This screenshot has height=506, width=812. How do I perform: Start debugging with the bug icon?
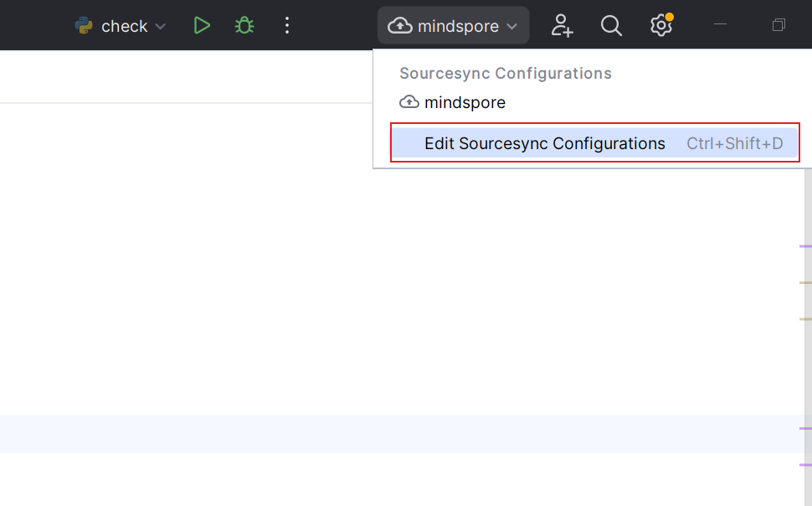(244, 25)
